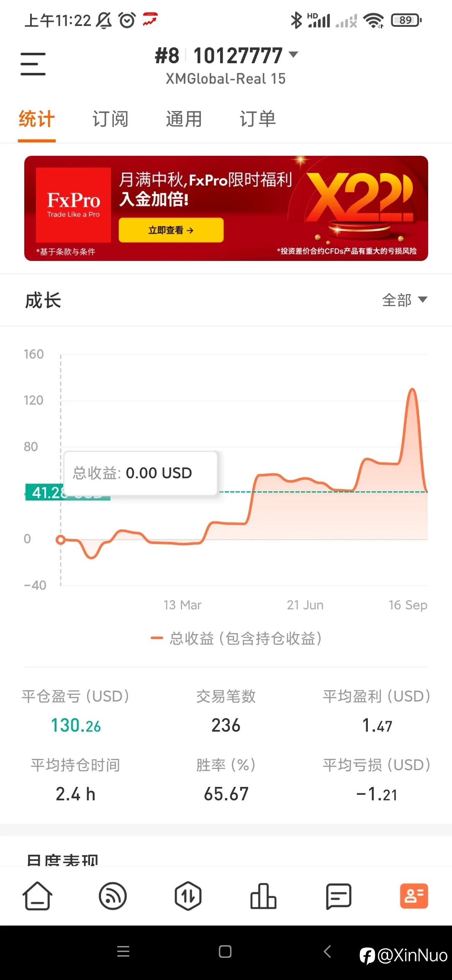Tap Android recent apps menu button

[x=123, y=952]
